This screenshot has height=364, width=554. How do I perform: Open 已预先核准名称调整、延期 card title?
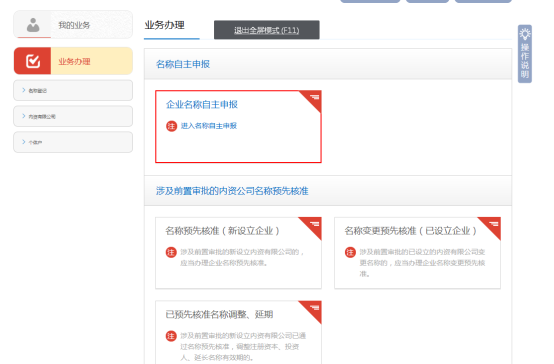(x=219, y=314)
